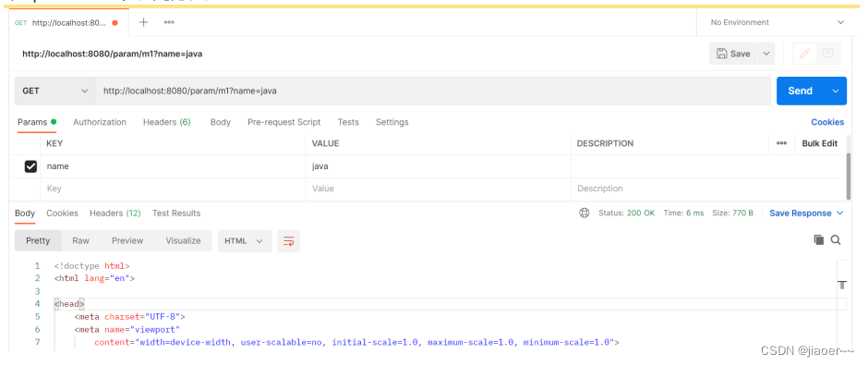Open the GET method dropdown
This screenshot has width=868, height=366.
[55, 91]
